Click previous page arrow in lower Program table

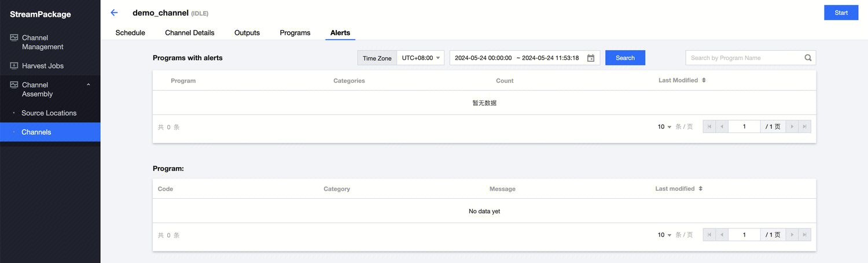(x=722, y=235)
